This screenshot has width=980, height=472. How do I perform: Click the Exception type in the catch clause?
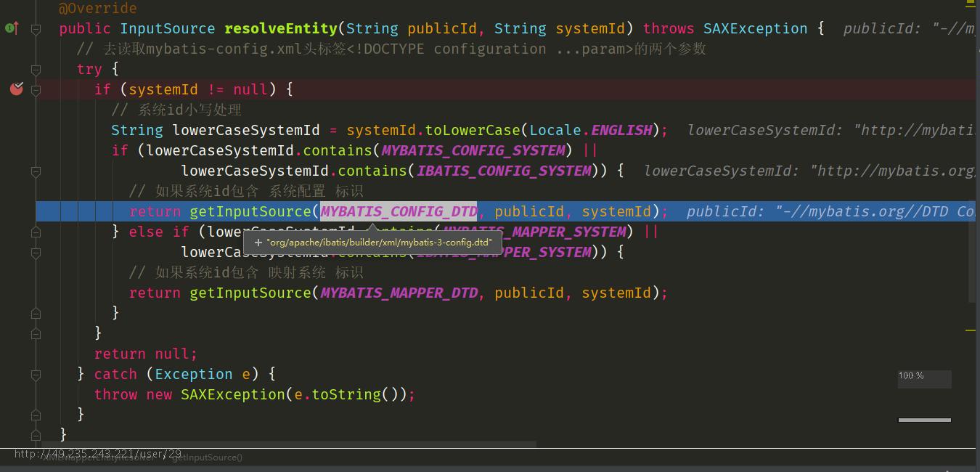pyautogui.click(x=193, y=374)
